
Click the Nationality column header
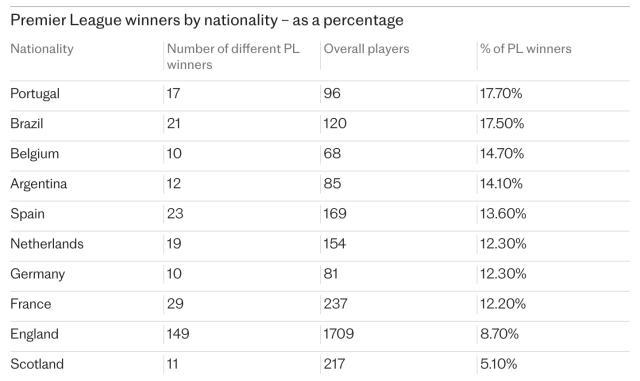point(42,49)
